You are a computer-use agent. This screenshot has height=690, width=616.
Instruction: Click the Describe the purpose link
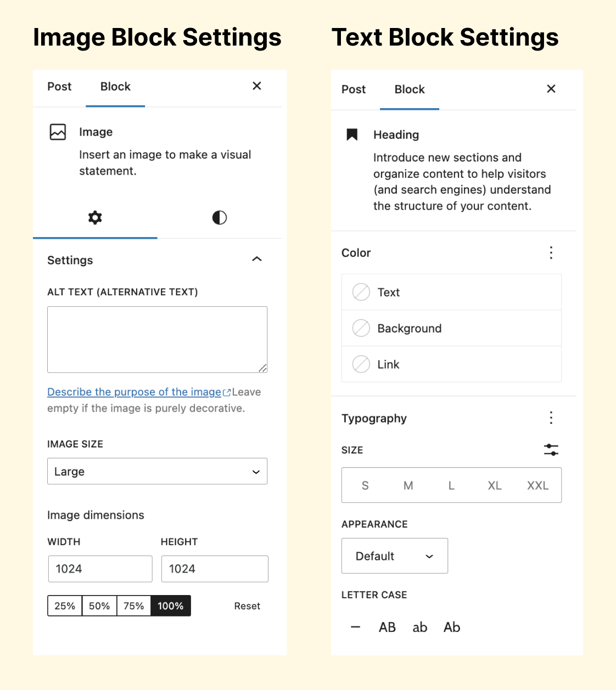[135, 391]
